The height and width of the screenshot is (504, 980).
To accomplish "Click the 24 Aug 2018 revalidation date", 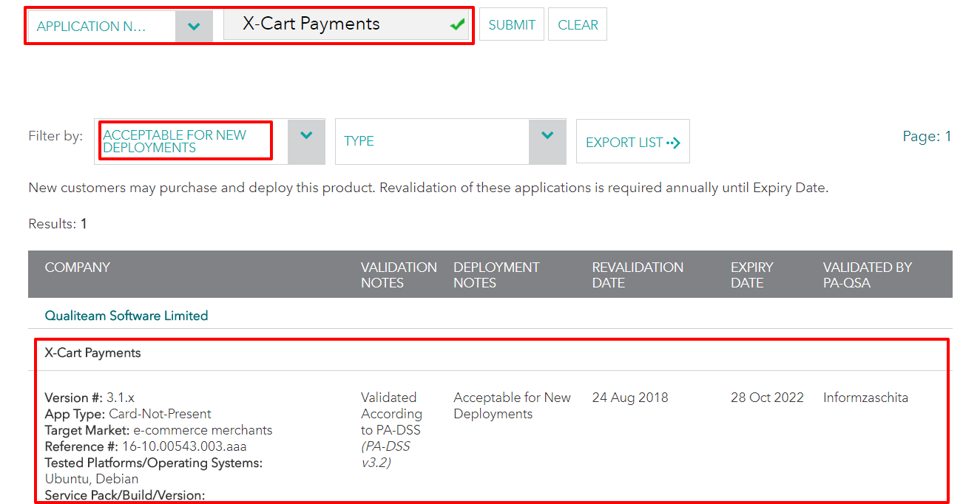I will (x=630, y=398).
